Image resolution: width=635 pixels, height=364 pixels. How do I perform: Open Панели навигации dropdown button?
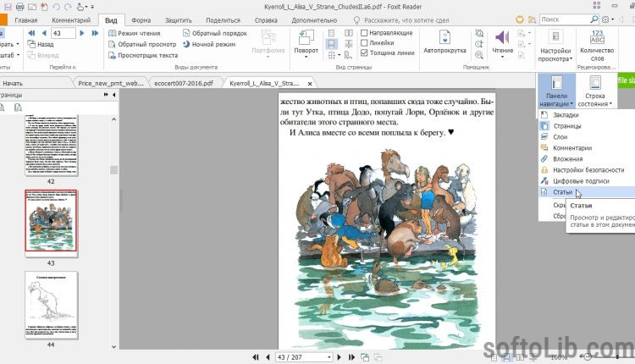point(556,91)
